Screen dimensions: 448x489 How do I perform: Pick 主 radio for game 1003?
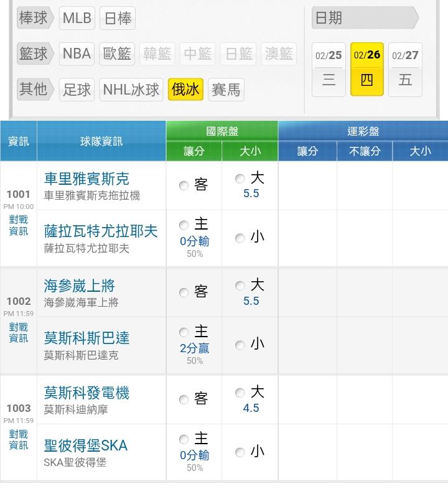184,439
